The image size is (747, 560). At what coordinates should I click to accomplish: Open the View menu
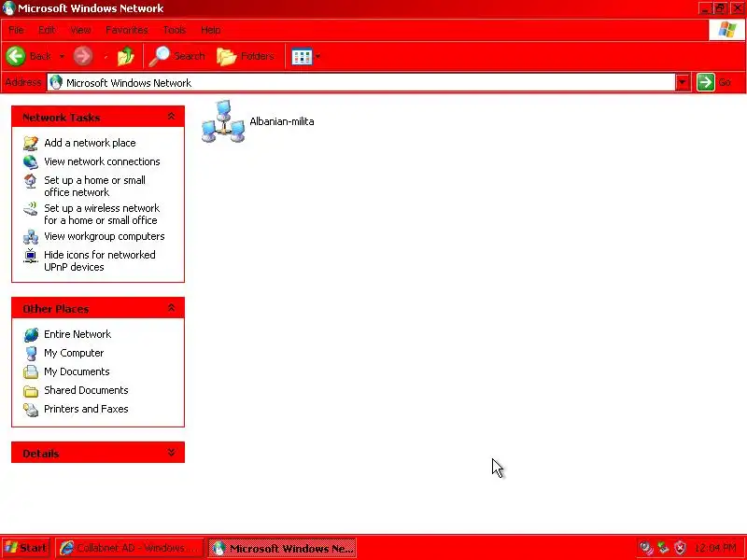coord(80,30)
